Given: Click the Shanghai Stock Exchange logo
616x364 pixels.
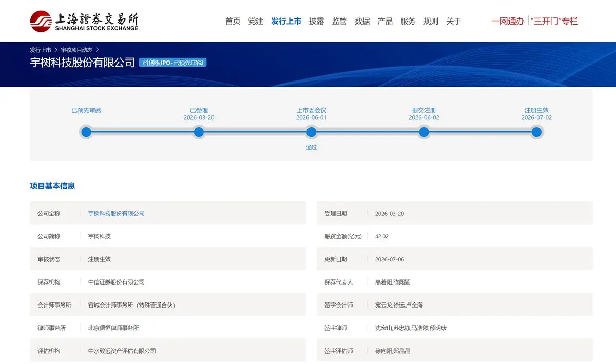Looking at the screenshot, I should (x=84, y=21).
